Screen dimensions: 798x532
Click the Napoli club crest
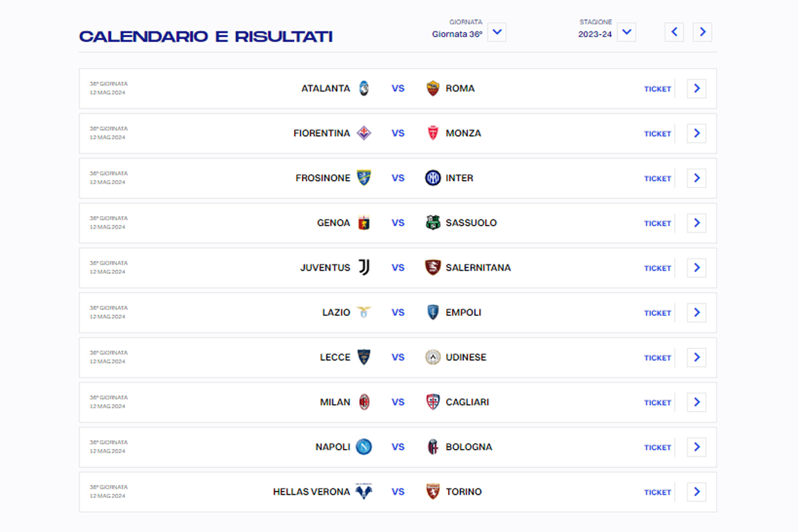tap(364, 447)
